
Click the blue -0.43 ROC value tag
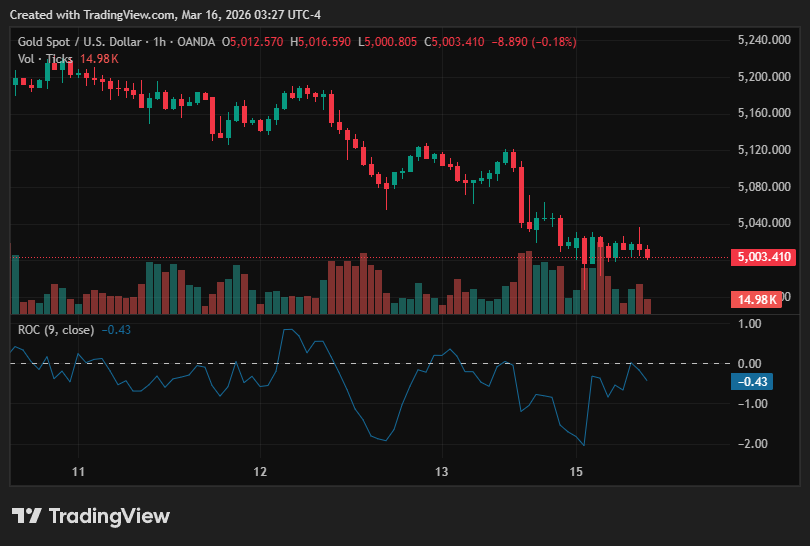pyautogui.click(x=752, y=382)
